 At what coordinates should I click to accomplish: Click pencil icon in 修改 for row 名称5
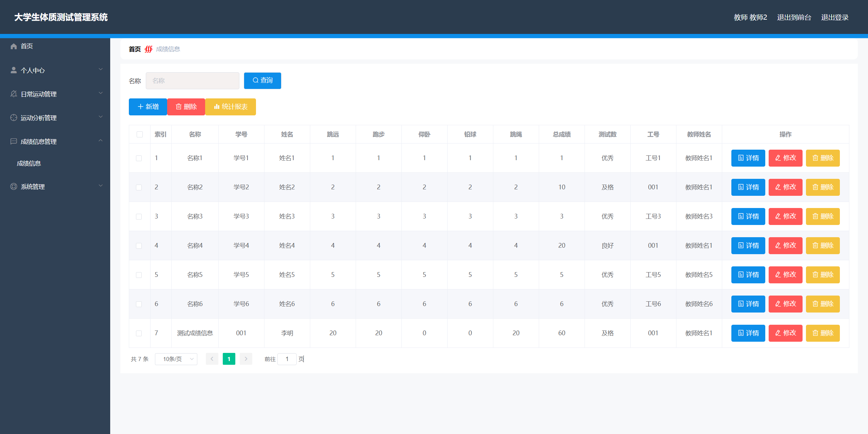tap(778, 275)
